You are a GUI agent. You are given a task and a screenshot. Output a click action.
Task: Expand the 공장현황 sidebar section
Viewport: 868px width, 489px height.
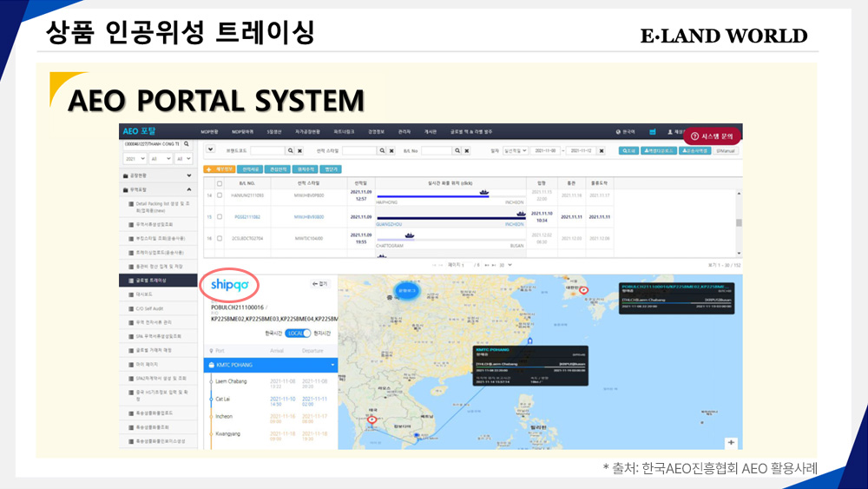[x=158, y=175]
